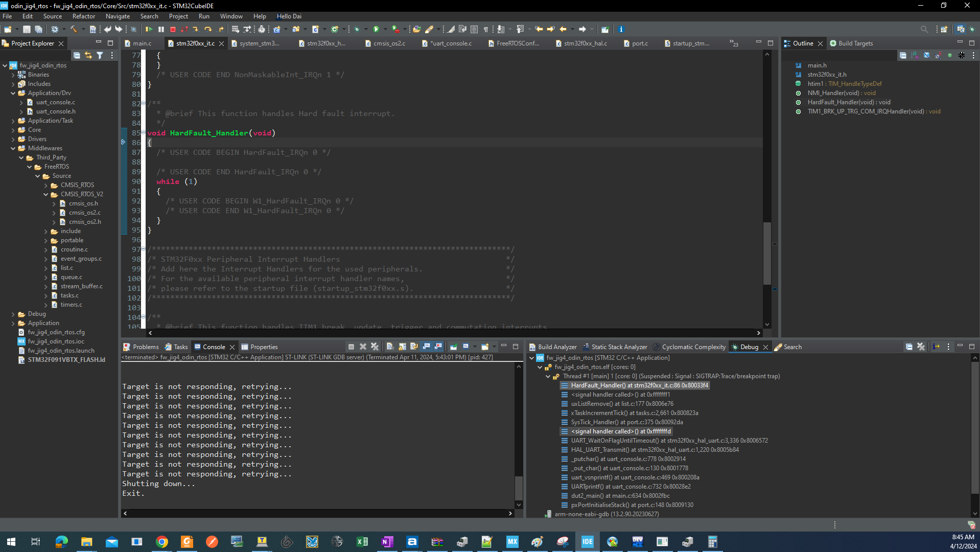Collapse Thread #1 in the Debug view
Image resolution: width=980 pixels, height=552 pixels.
pyautogui.click(x=548, y=376)
